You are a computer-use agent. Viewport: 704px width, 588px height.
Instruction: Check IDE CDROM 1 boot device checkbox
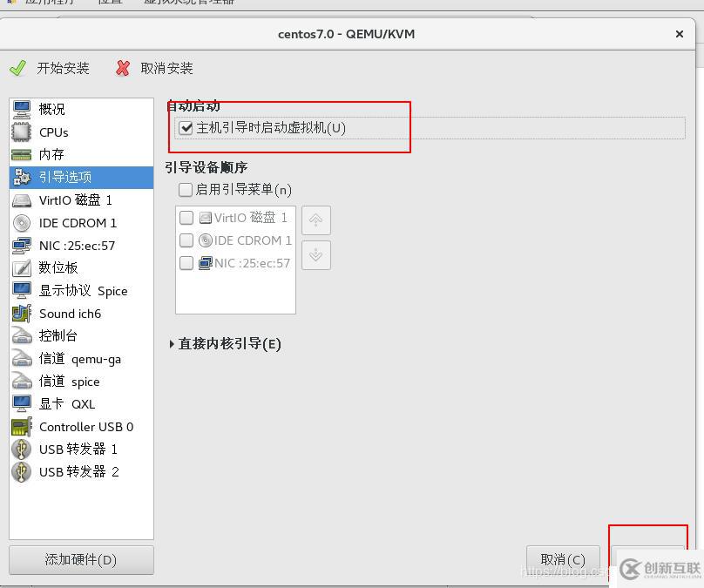pos(186,240)
